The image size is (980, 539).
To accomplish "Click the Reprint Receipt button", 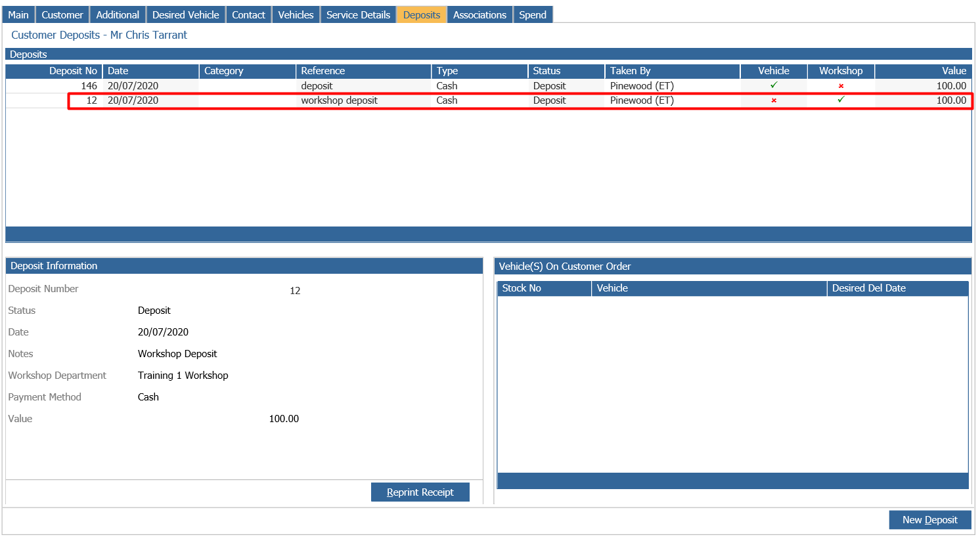I will (x=420, y=492).
